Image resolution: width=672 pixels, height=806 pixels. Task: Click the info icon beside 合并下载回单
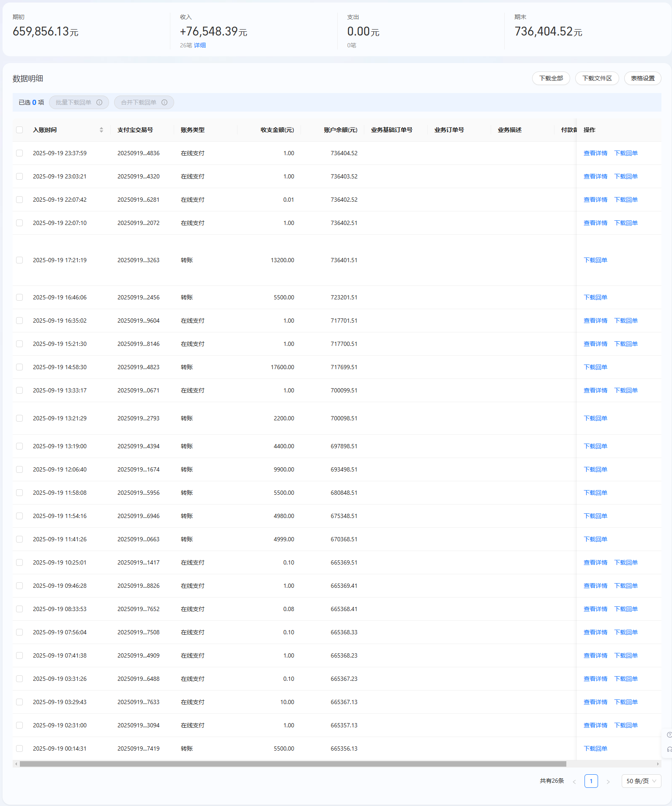pos(164,102)
